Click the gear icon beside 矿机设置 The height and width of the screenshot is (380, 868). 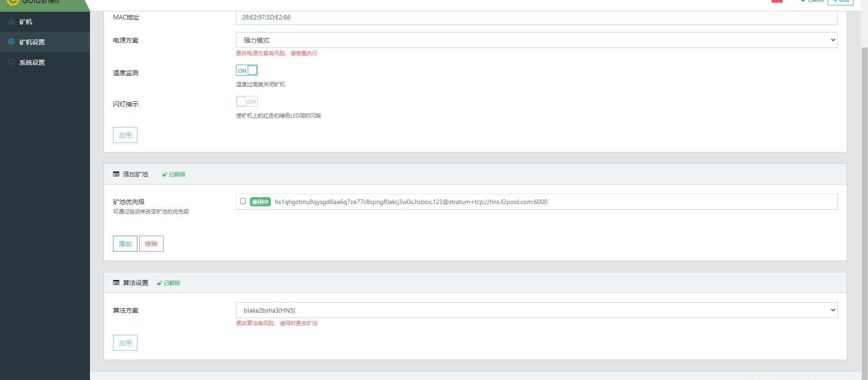click(x=11, y=42)
